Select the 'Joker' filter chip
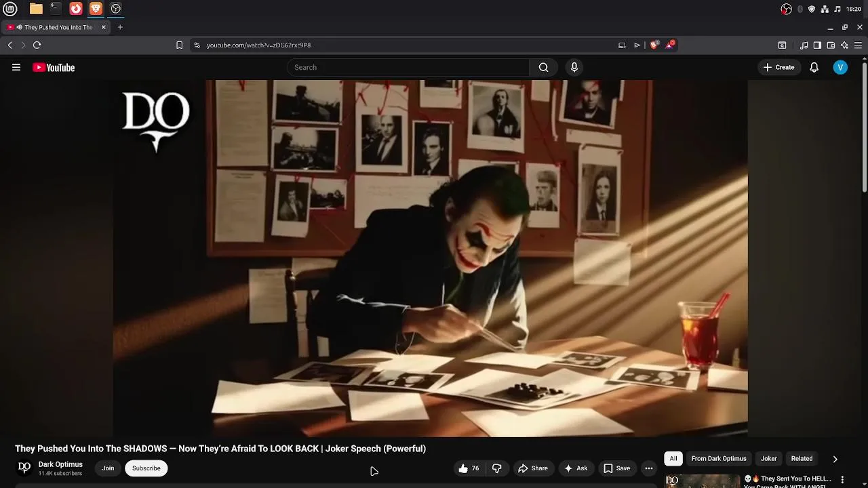Screen dimensions: 868x488 (x=768, y=459)
